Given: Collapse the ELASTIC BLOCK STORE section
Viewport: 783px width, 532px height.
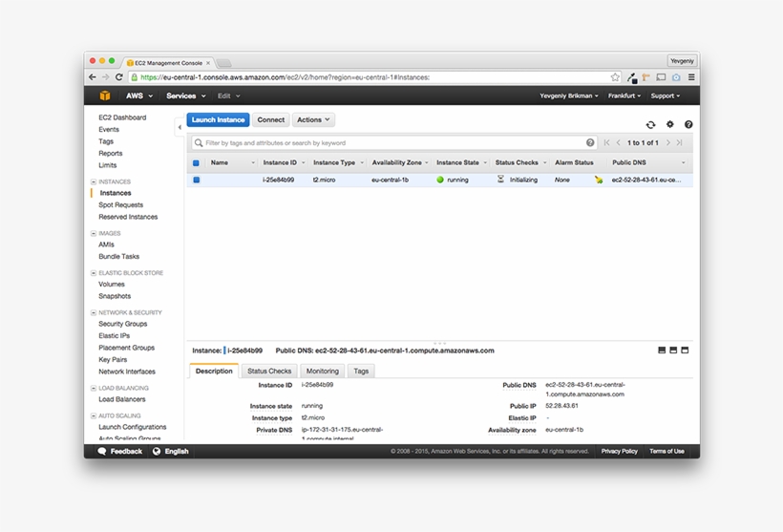Looking at the screenshot, I should tap(94, 273).
